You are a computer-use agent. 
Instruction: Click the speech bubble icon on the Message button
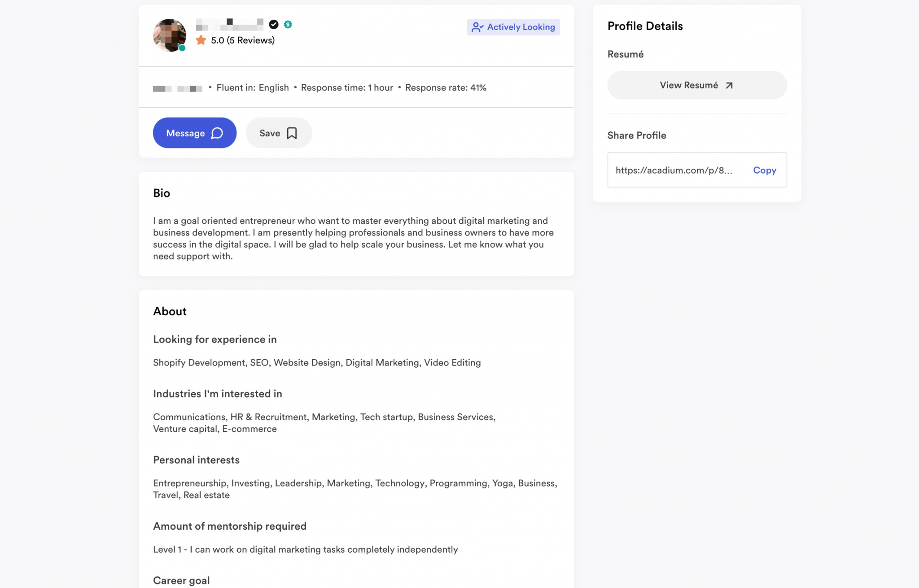pos(216,133)
